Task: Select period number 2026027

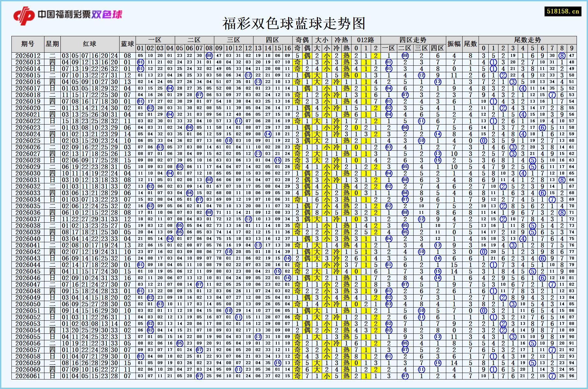Action: pyautogui.click(x=28, y=154)
